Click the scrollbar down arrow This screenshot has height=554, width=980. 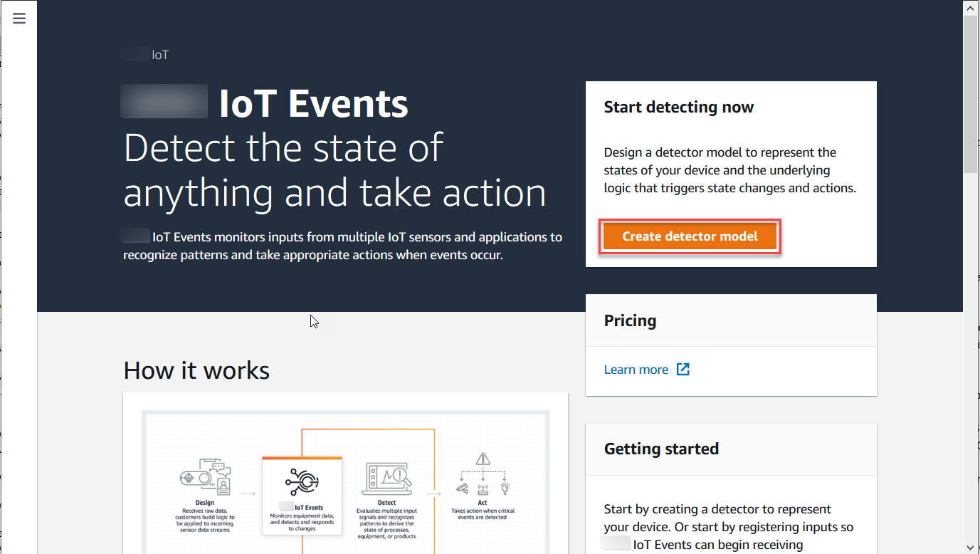pos(970,547)
